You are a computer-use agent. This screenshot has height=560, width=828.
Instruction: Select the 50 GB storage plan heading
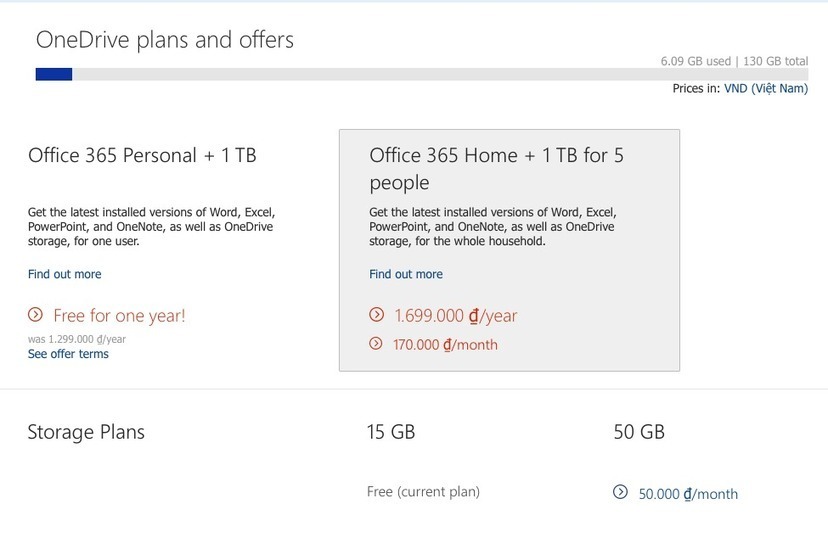coord(638,432)
